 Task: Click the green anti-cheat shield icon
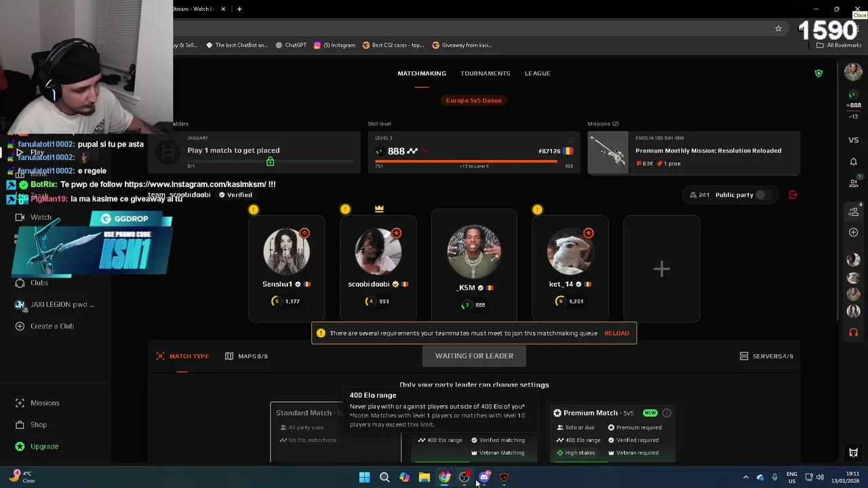(818, 73)
